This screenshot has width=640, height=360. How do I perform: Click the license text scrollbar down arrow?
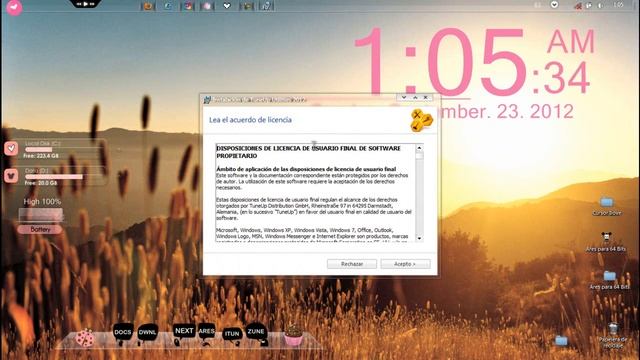click(x=419, y=238)
